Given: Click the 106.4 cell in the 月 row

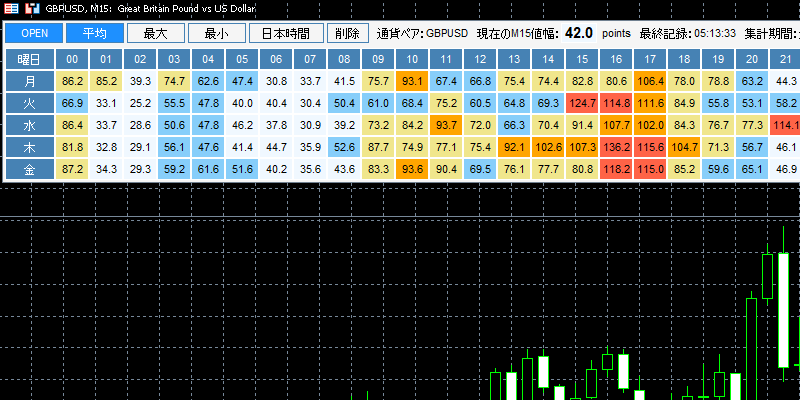Looking at the screenshot, I should click(650, 82).
